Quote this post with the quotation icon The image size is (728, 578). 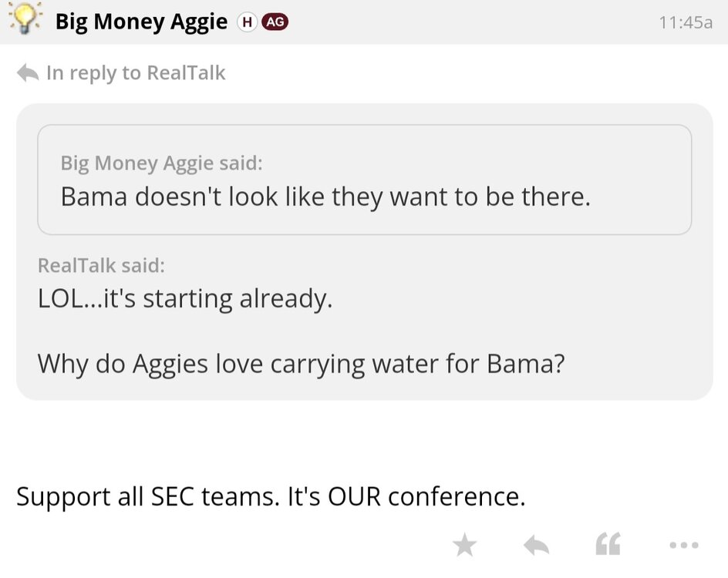tap(608, 546)
